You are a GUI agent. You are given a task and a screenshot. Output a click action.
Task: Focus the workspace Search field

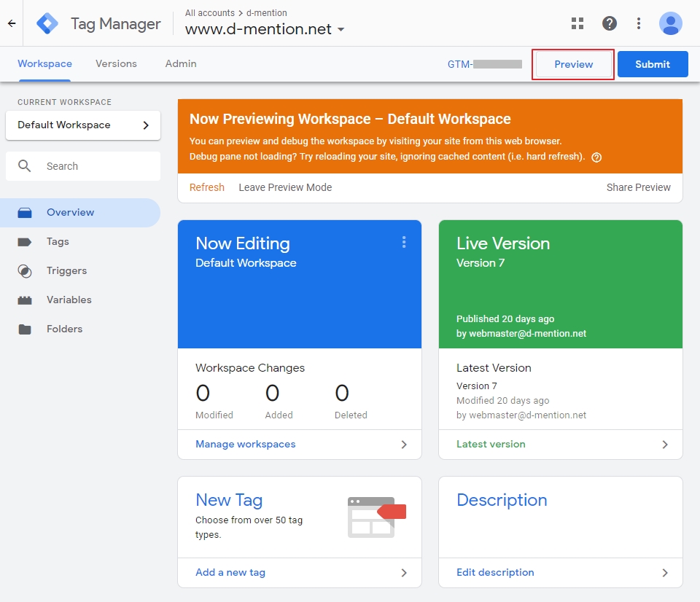pos(83,166)
